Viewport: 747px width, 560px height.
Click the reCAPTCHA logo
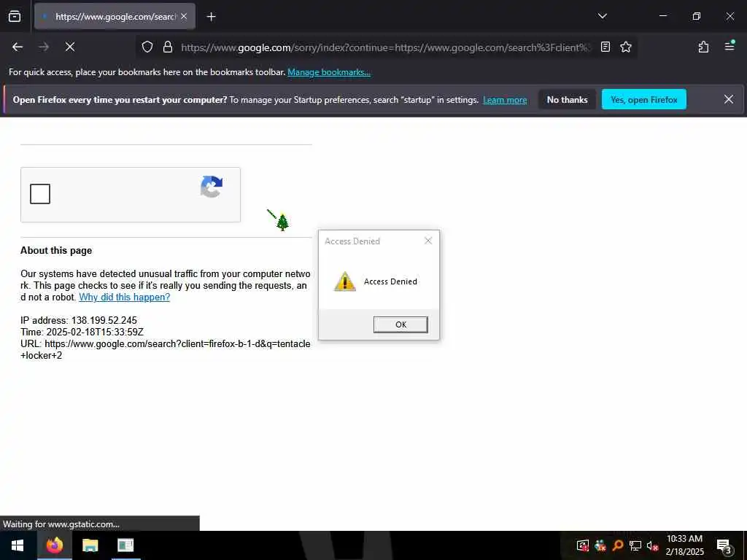[x=212, y=187]
